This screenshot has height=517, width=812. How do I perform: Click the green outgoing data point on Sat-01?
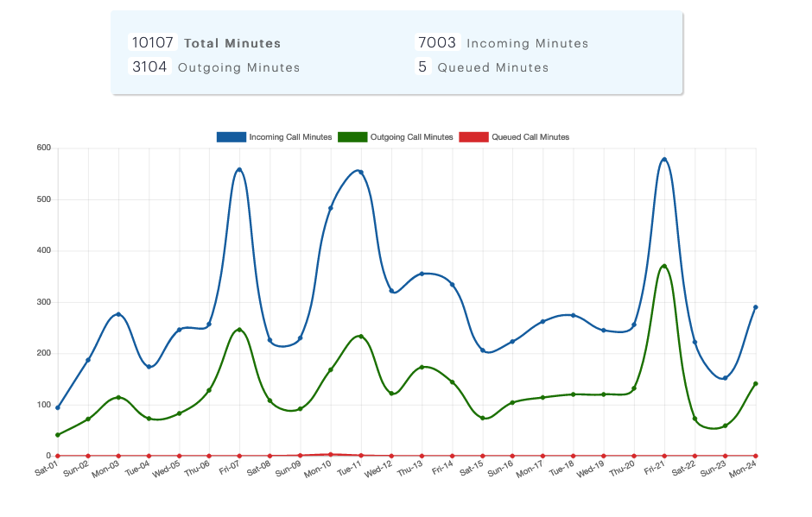click(58, 435)
